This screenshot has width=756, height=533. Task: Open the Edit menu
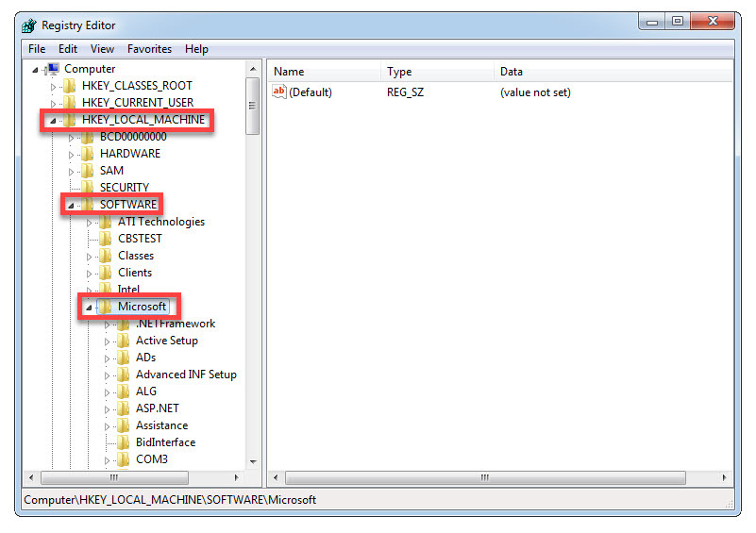click(x=68, y=49)
